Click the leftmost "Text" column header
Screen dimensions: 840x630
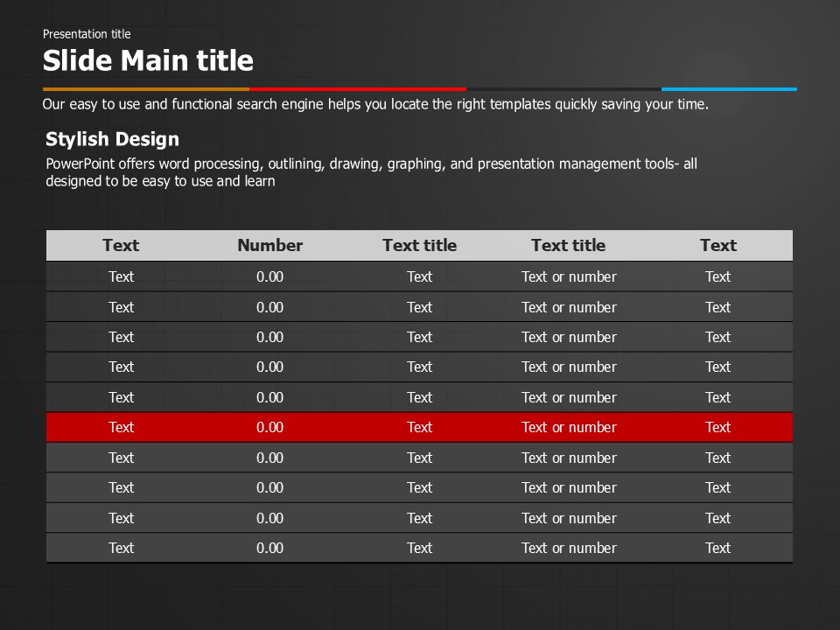click(x=121, y=246)
